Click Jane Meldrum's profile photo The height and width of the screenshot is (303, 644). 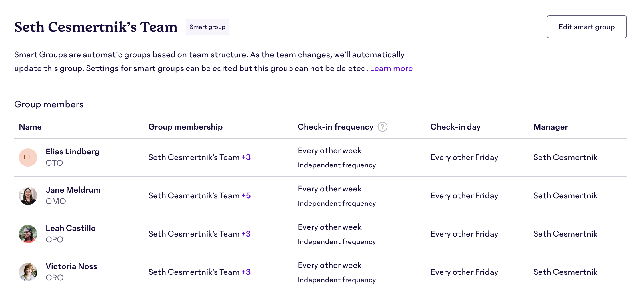coord(28,196)
